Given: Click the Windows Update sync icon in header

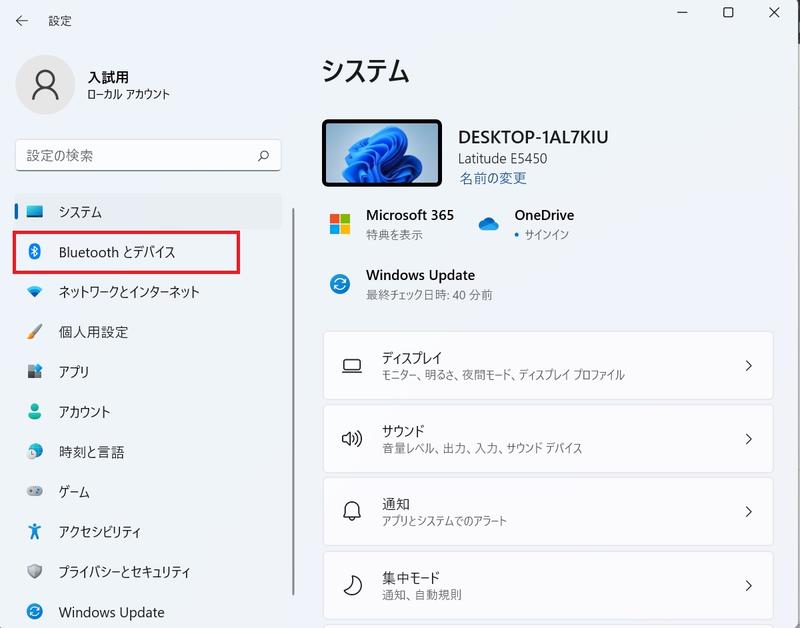Looking at the screenshot, I should click(x=340, y=284).
